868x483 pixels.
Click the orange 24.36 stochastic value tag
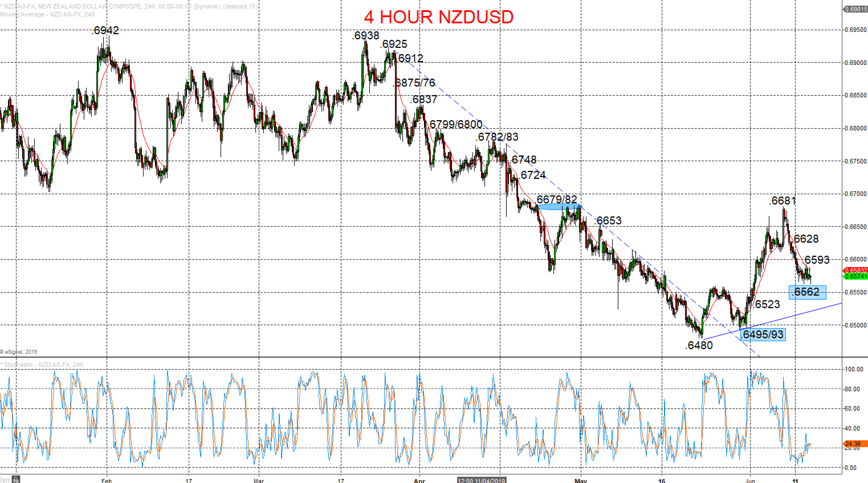click(x=855, y=444)
